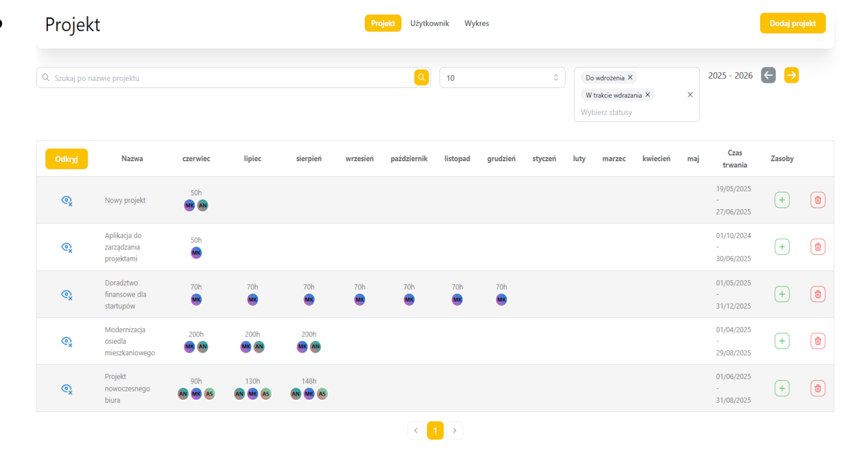Open the rows-per-page selector showing 10
This screenshot has width=868, height=464.
(x=502, y=78)
